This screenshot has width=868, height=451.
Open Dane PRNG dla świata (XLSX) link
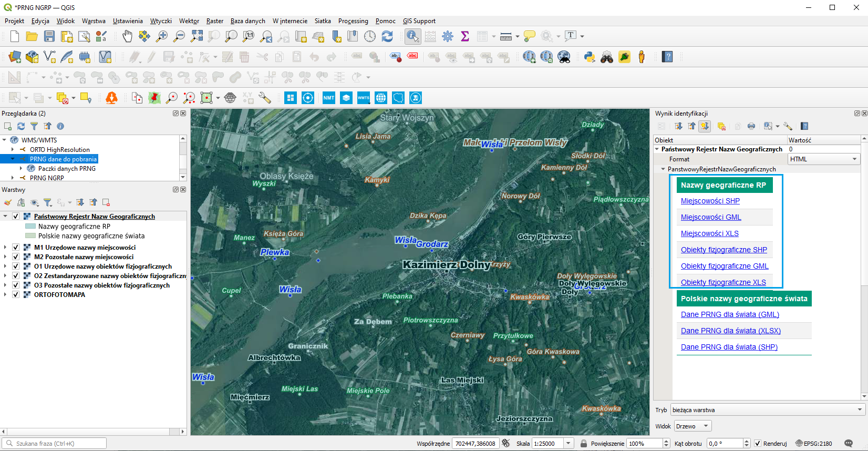[731, 331]
